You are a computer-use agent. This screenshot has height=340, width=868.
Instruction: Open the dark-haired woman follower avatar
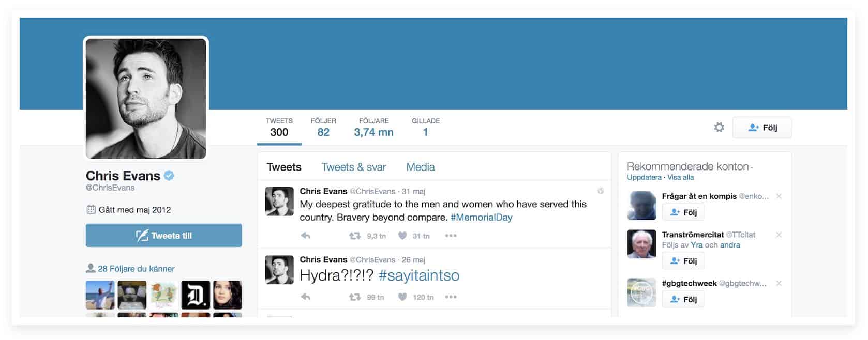(x=228, y=295)
